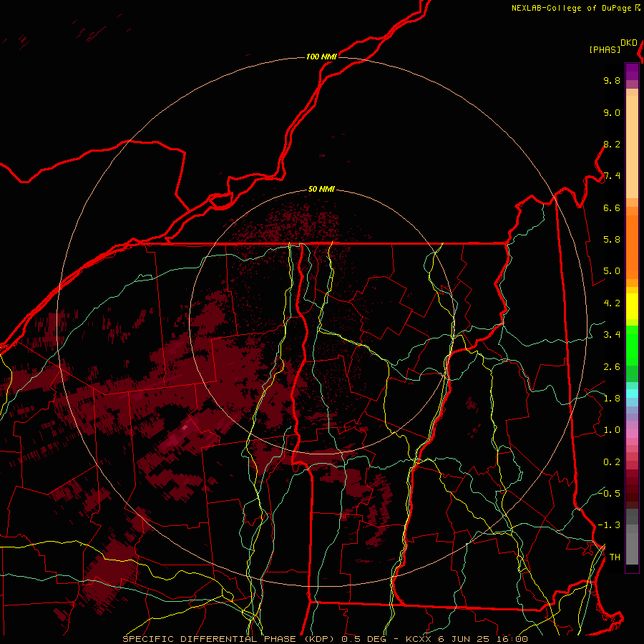644x644 pixels.
Task: Click the purple swatch atop the color bar
Action: coord(632,72)
